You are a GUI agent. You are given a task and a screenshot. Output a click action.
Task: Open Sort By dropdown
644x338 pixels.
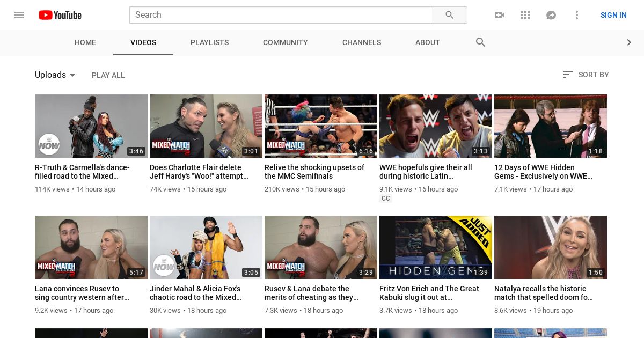[x=586, y=75]
